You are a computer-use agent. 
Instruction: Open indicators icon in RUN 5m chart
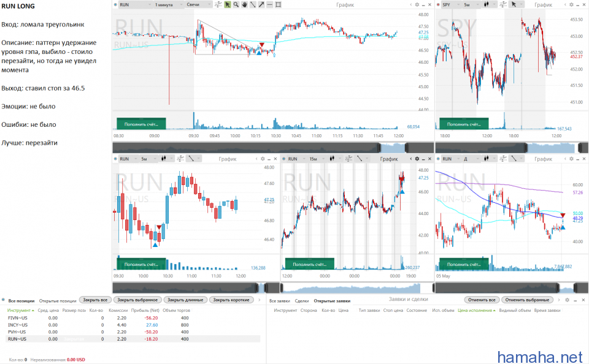180,159
